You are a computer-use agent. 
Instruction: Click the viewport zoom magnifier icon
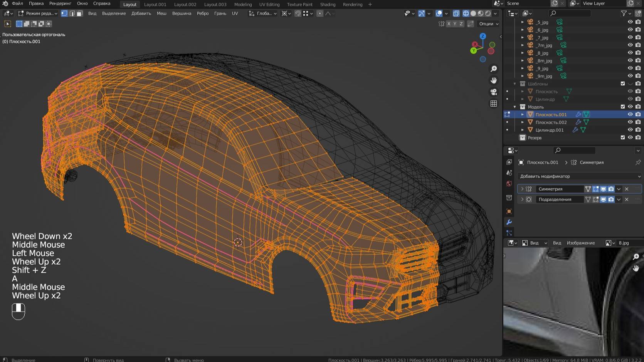tap(493, 69)
